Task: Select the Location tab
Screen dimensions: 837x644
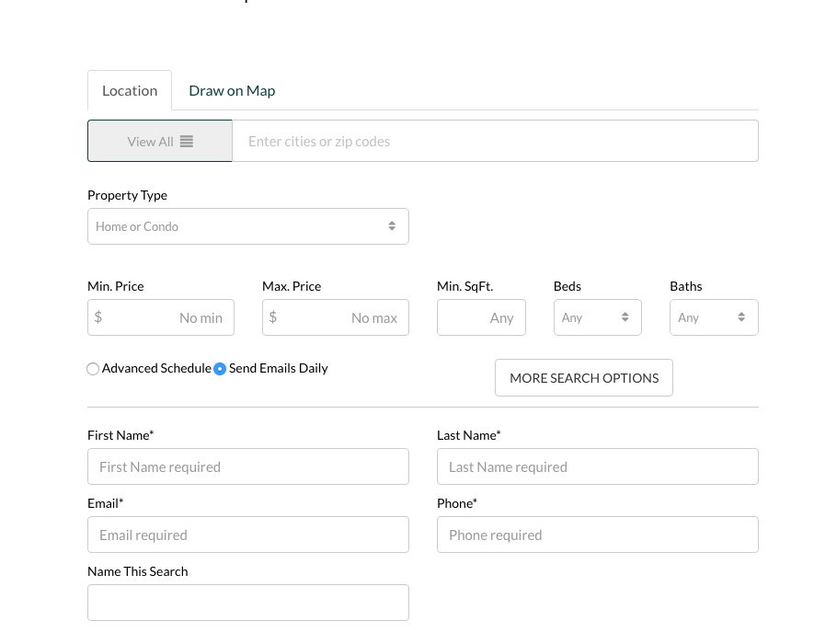Action: coord(130,90)
